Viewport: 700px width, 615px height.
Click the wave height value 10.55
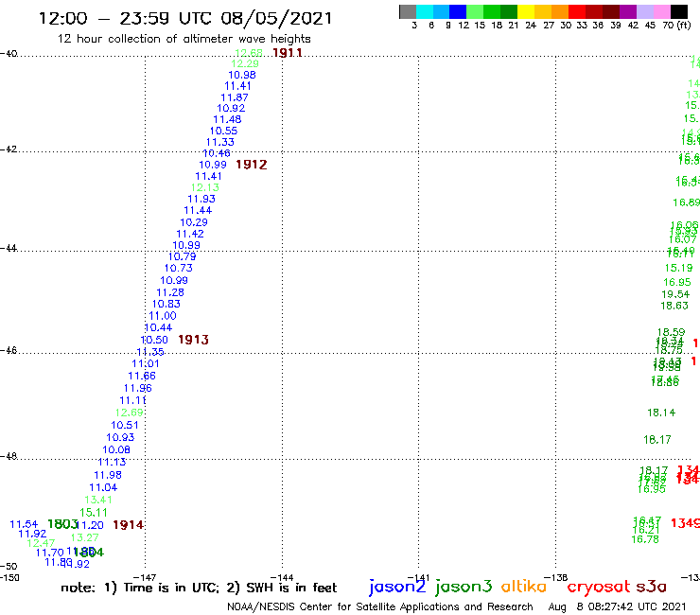(223, 132)
